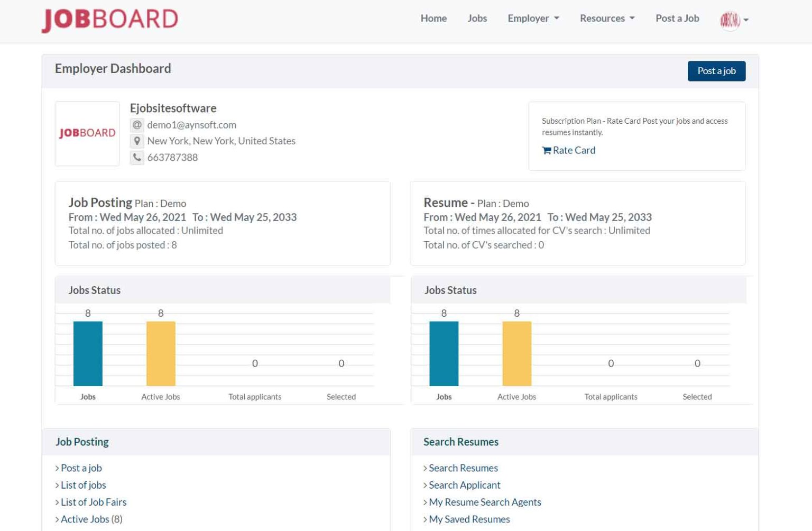This screenshot has height=531, width=812.
Task: Click the email icon beside demo1@aynsoft.com
Action: (137, 125)
